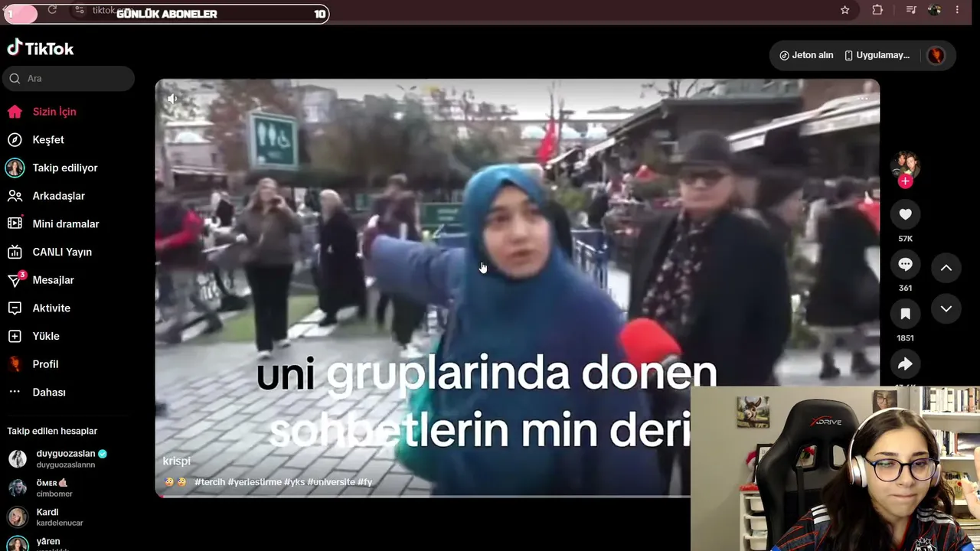Bookmark this tab with the star

click(845, 10)
